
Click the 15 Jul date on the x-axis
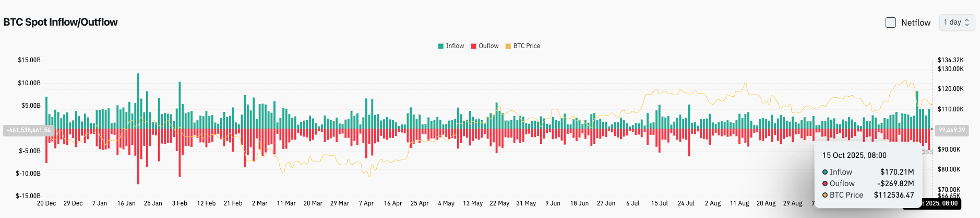(x=659, y=203)
